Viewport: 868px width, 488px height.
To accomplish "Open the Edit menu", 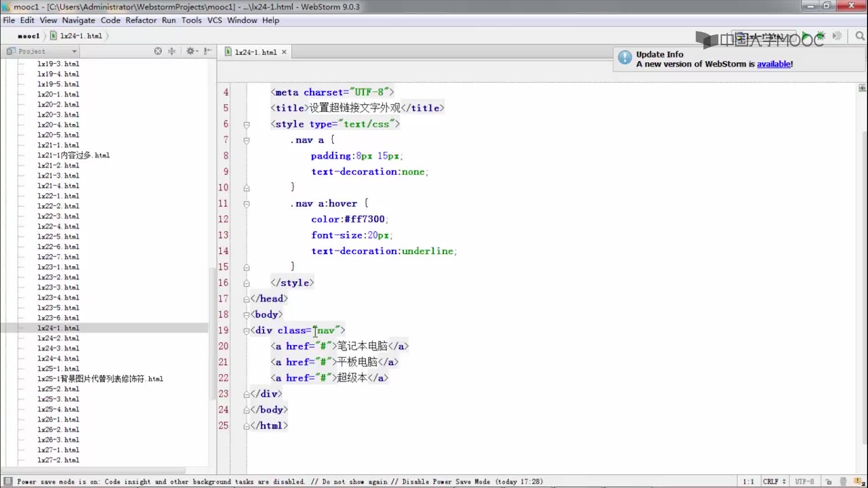I will (27, 20).
